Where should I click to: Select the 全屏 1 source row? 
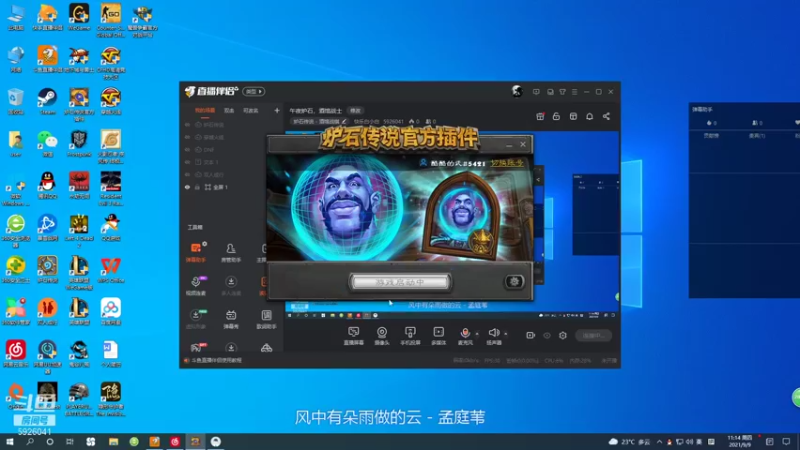tap(232, 187)
